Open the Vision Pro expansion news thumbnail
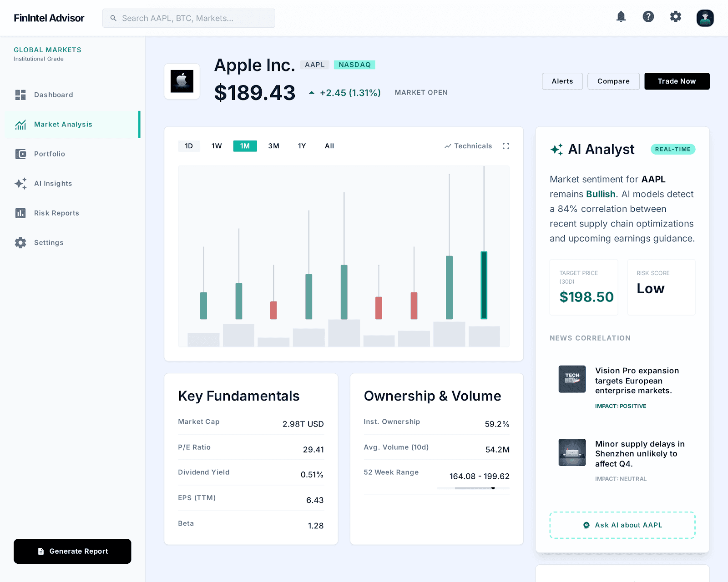The width and height of the screenshot is (728, 582). coord(572,379)
